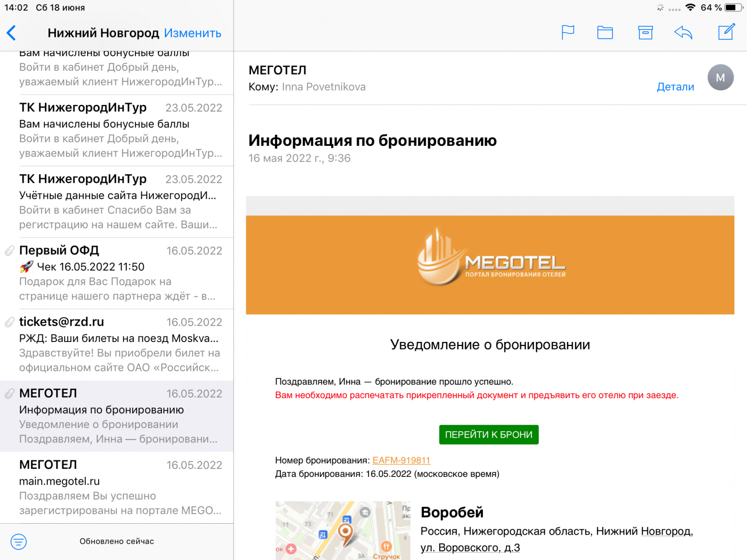Tap the Уведомление о бронировании heading
747x560 pixels.
pos(490,344)
